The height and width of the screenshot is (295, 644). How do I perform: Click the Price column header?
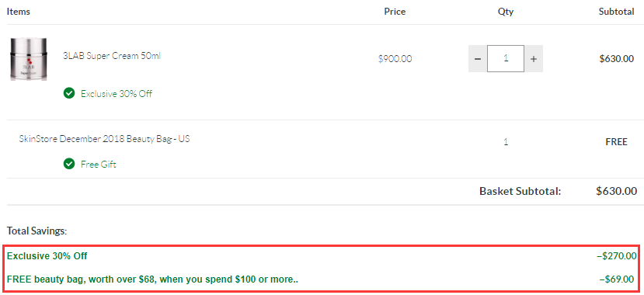click(x=395, y=12)
